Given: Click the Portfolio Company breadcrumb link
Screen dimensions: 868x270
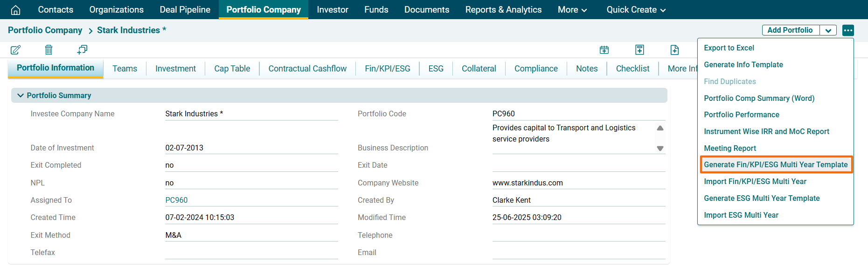Looking at the screenshot, I should click(x=45, y=30).
